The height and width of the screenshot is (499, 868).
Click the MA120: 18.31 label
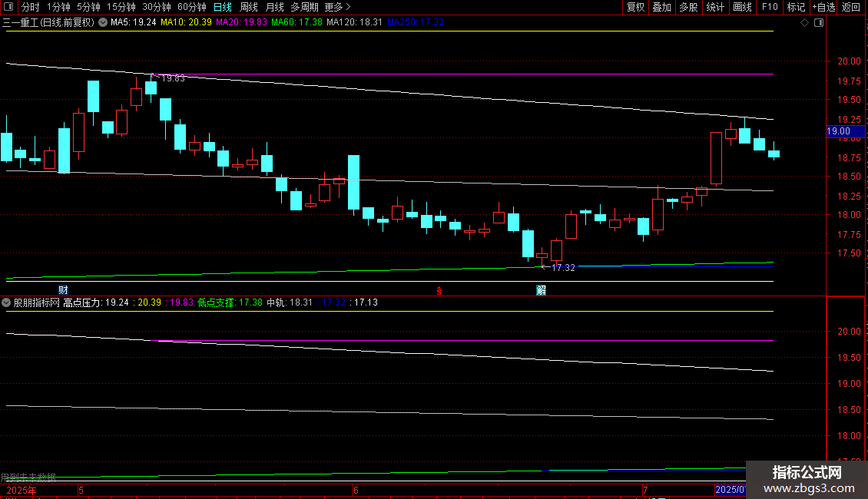(x=354, y=23)
